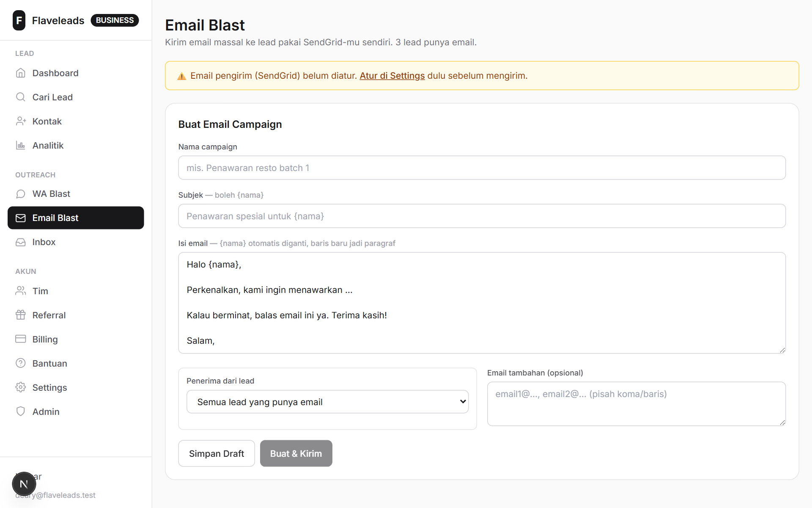This screenshot has height=508, width=812.
Task: Open the Admin page
Action: [x=76, y=411]
